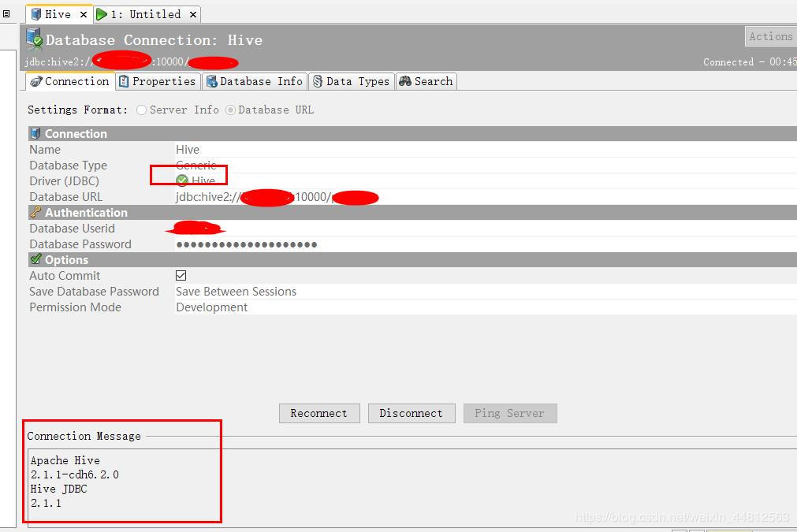Click the Database Password input field
The image size is (797, 532).
click(x=244, y=244)
